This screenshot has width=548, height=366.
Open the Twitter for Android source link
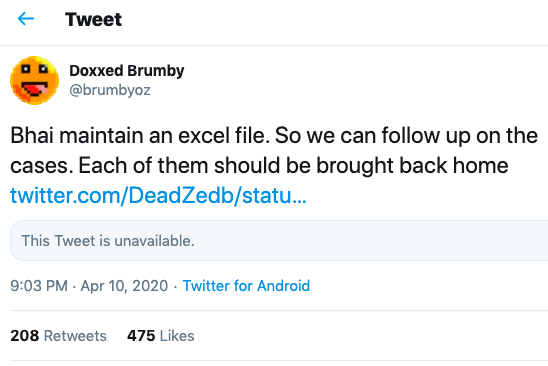(x=246, y=286)
